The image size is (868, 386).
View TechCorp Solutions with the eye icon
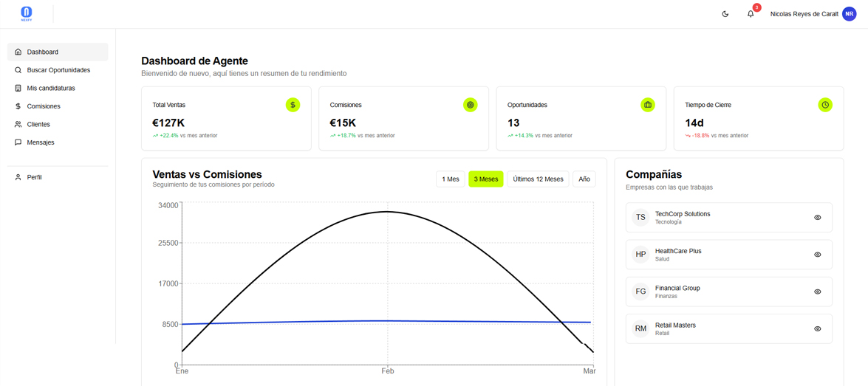pos(817,218)
